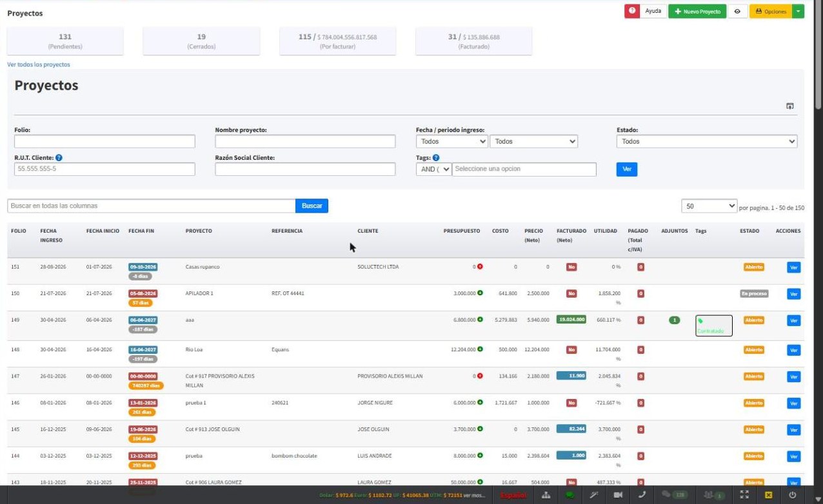Click the magic wand icon in bottom bar
This screenshot has height=504, width=823.
pyautogui.click(x=594, y=495)
